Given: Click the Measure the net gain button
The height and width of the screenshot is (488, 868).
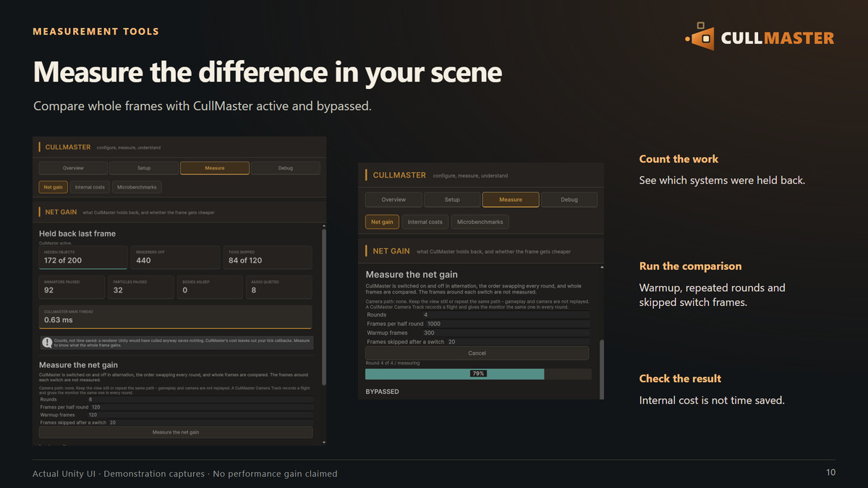Looking at the screenshot, I should click(176, 432).
